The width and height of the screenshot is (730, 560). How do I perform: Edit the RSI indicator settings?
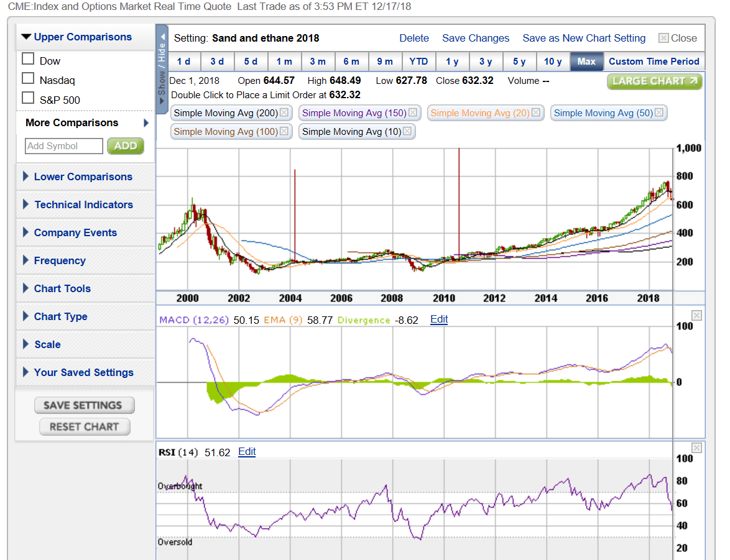coord(247,451)
